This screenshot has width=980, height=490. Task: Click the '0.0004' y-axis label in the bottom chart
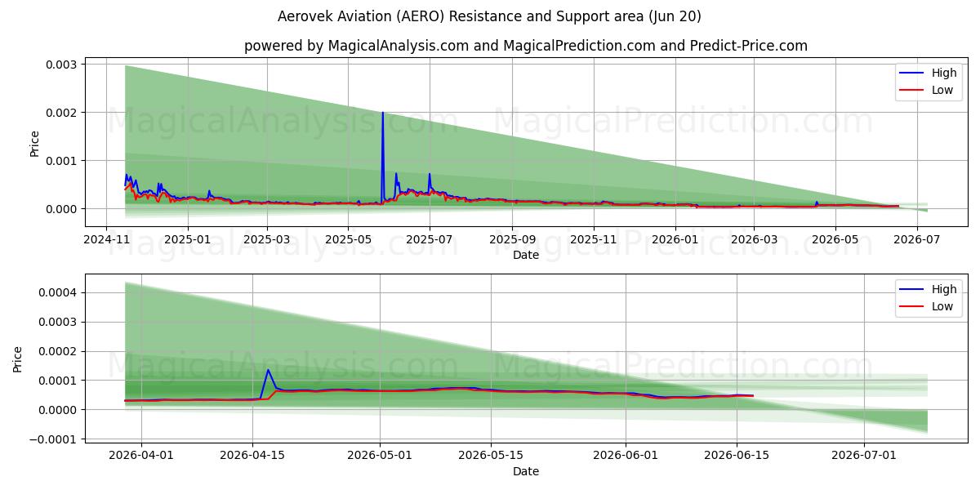point(59,292)
